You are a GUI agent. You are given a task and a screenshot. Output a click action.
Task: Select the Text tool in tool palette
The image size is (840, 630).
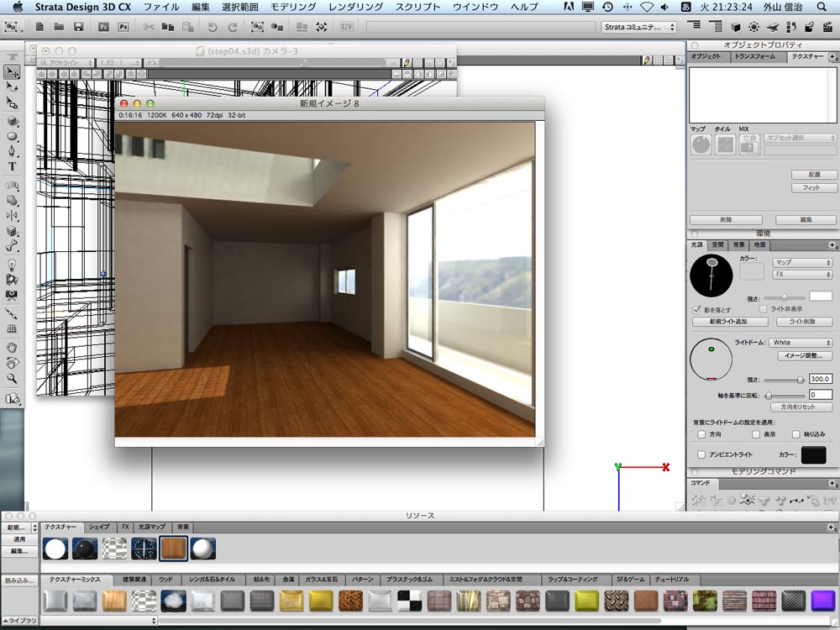click(x=12, y=166)
